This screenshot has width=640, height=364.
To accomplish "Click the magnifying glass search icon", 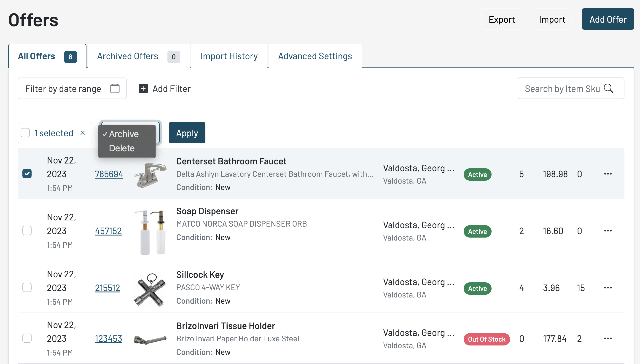I will (608, 88).
